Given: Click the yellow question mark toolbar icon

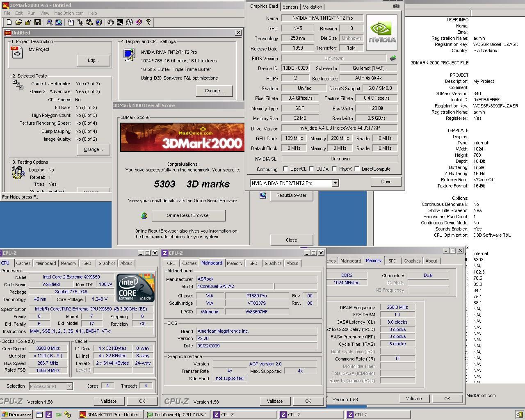Looking at the screenshot, I should click(148, 22).
